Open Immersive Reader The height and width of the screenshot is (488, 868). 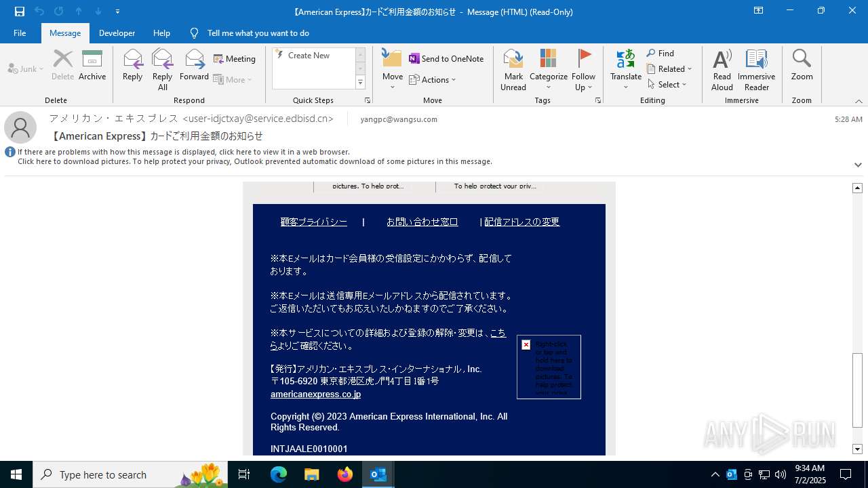click(756, 69)
